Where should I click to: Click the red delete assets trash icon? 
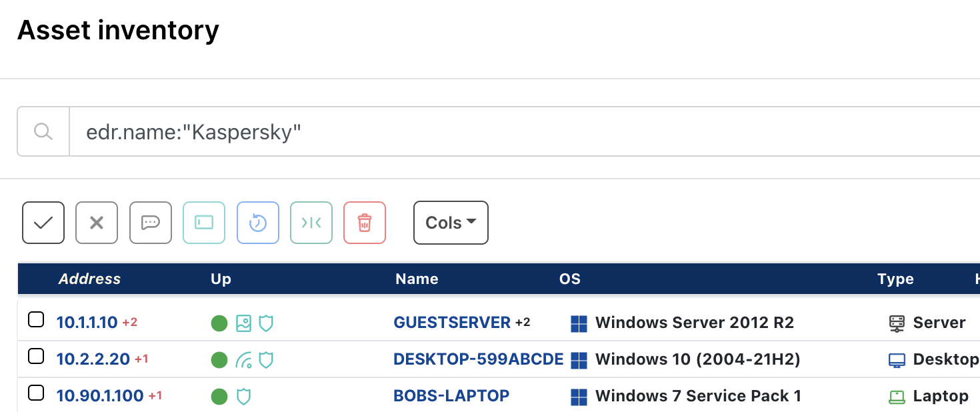365,223
